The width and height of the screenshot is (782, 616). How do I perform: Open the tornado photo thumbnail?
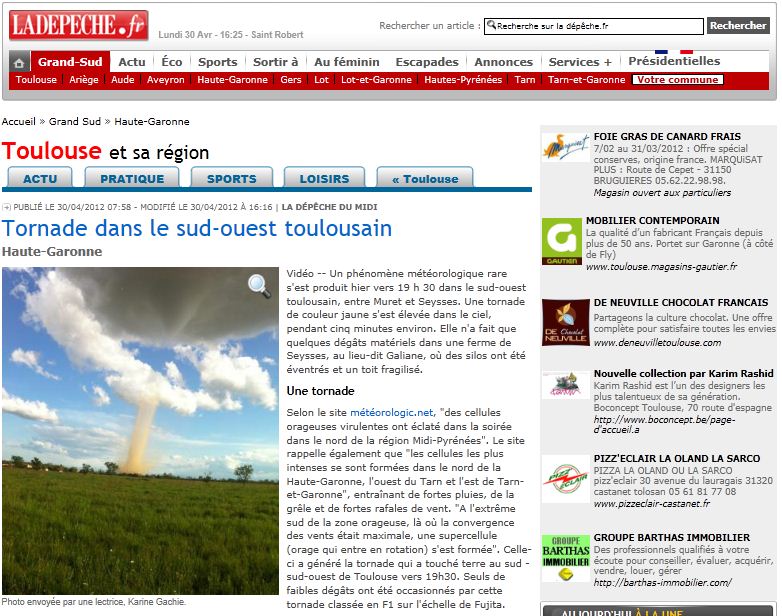pyautogui.click(x=140, y=430)
